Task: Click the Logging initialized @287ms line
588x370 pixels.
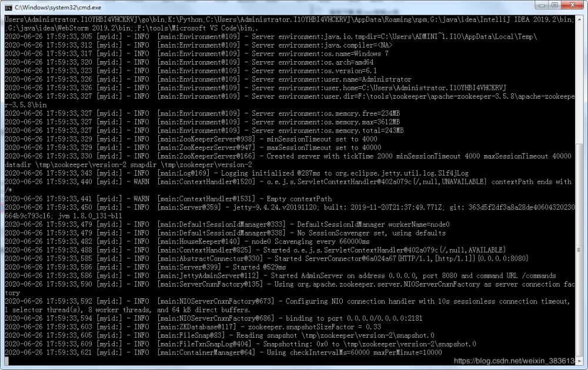Action: [236, 173]
